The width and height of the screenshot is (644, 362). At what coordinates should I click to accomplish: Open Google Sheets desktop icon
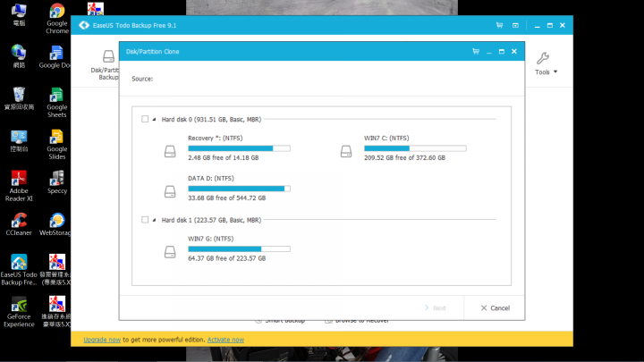56,103
